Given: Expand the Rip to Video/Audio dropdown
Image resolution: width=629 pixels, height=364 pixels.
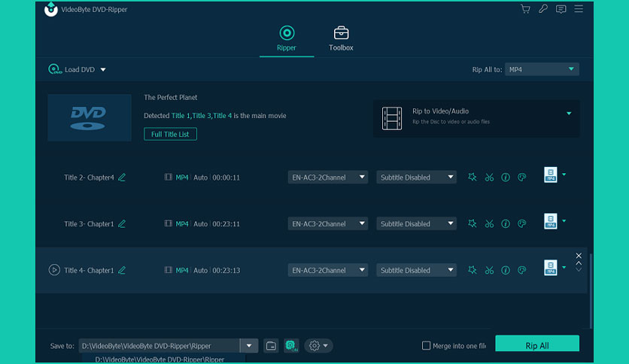Looking at the screenshot, I should [x=569, y=114].
